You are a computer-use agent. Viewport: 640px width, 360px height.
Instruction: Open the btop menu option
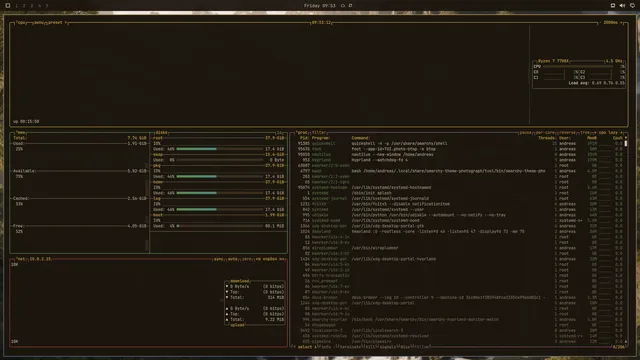[39, 23]
